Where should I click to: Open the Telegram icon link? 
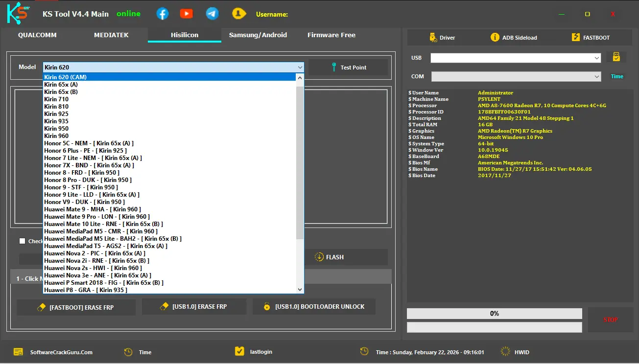(212, 14)
